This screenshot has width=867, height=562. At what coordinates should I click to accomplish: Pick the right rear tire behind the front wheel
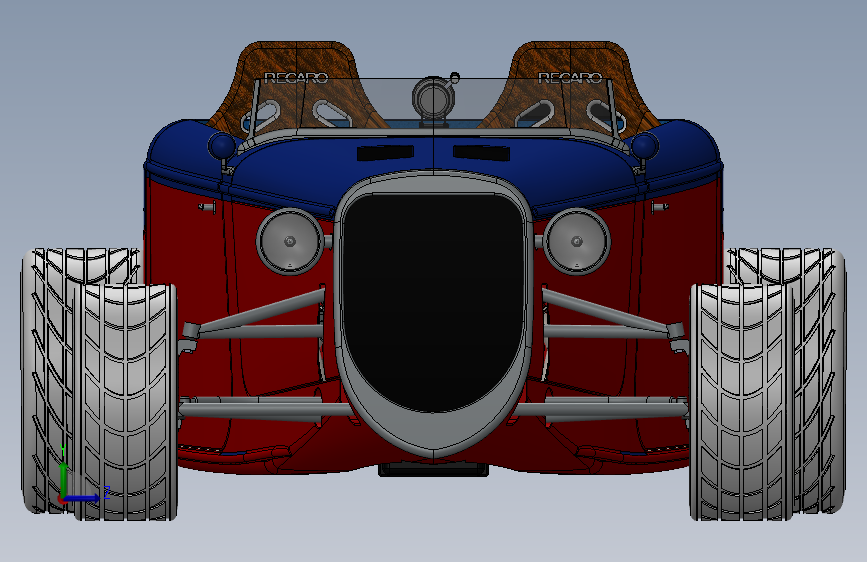click(x=820, y=382)
